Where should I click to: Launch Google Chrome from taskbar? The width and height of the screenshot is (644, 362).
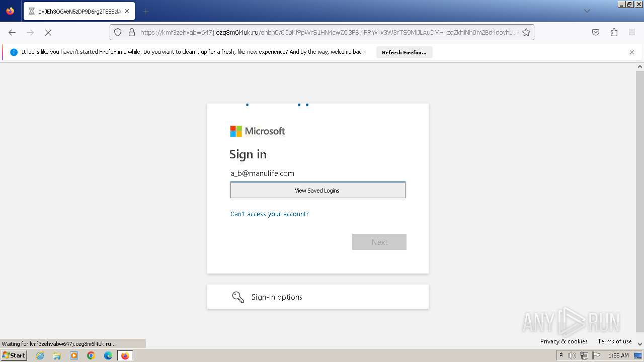pos(91,355)
